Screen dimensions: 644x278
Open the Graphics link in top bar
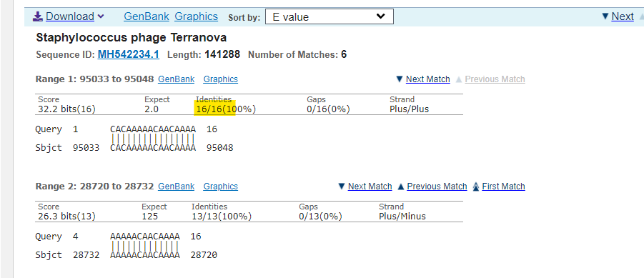(x=197, y=16)
